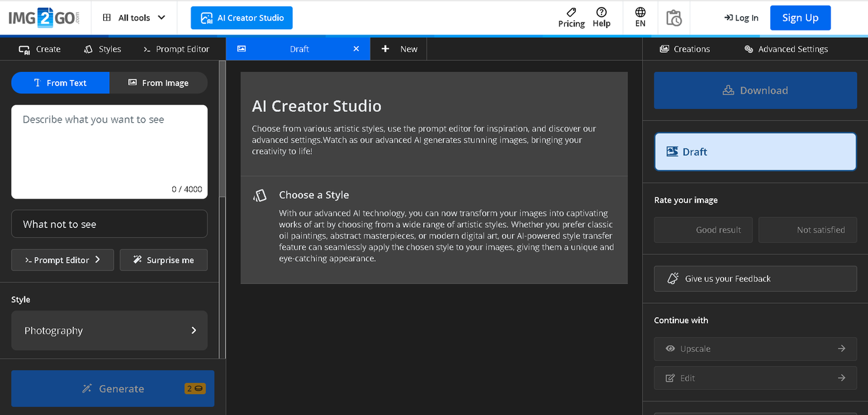Open the history clipboard icon
This screenshot has height=415, width=868.
pos(673,18)
